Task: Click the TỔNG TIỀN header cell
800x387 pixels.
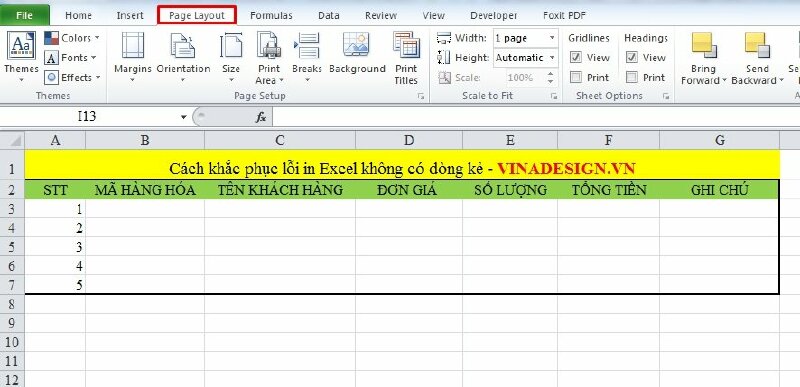Action: [x=608, y=190]
